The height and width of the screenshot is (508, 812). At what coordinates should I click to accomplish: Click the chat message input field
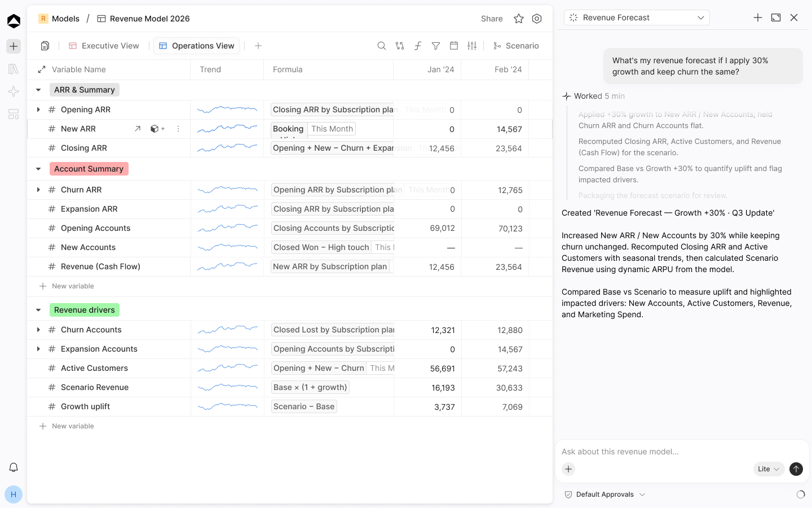[x=682, y=452]
